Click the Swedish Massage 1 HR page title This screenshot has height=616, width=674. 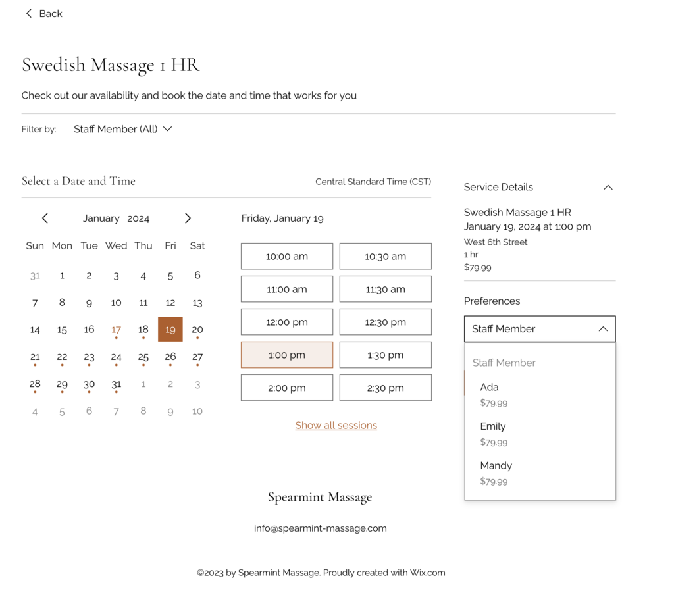tap(111, 65)
